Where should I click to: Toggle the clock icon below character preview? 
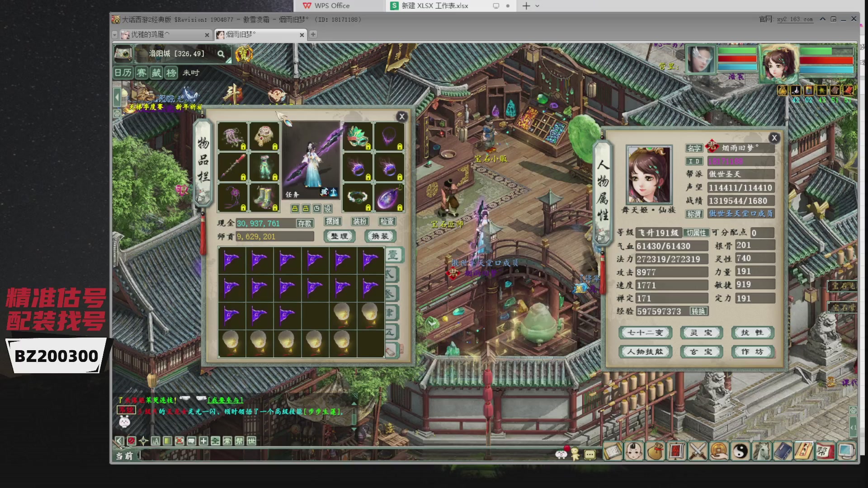[316, 209]
